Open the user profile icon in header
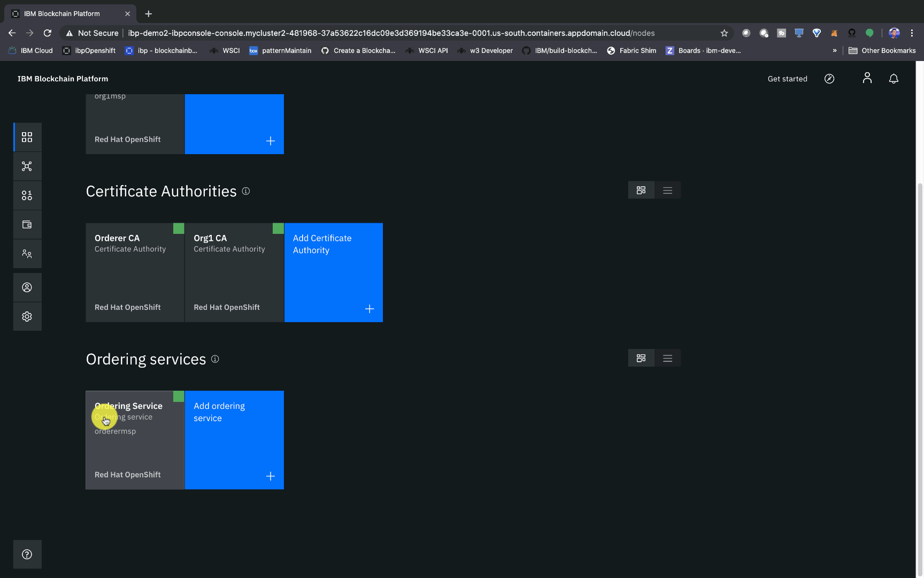This screenshot has height=578, width=924. point(867,78)
